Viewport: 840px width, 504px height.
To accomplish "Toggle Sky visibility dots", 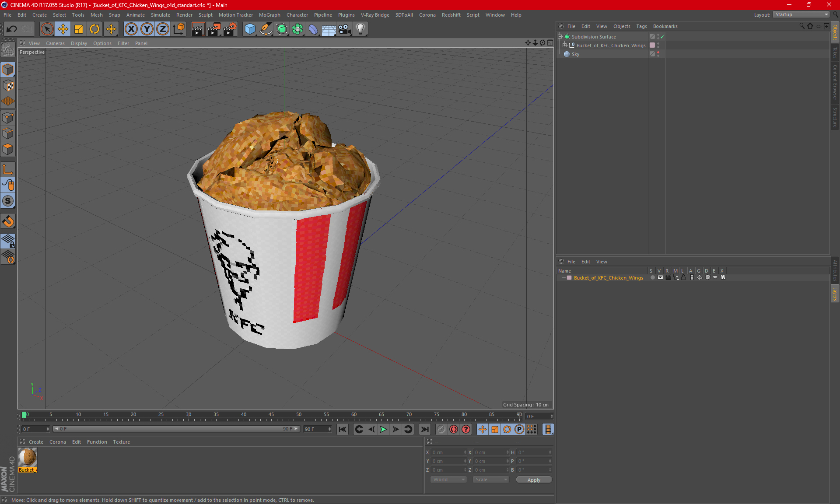I will coord(658,54).
